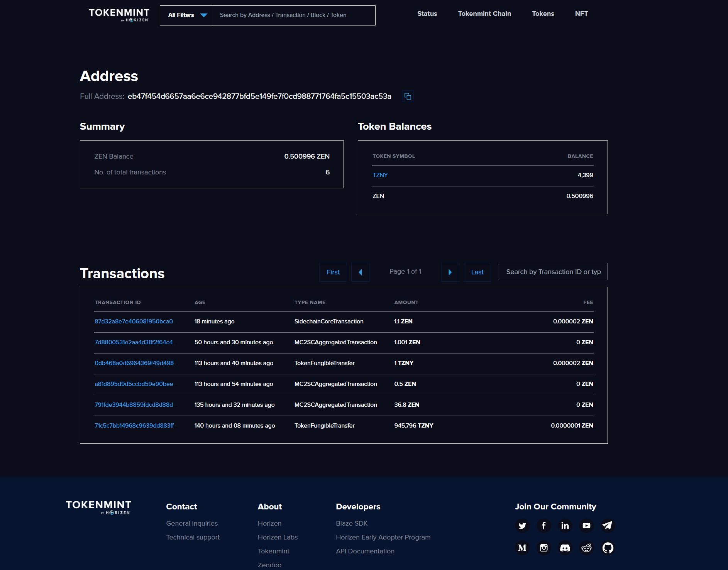Image resolution: width=728 pixels, height=570 pixels.
Task: Open the YouTube channel icon
Action: pos(586,526)
